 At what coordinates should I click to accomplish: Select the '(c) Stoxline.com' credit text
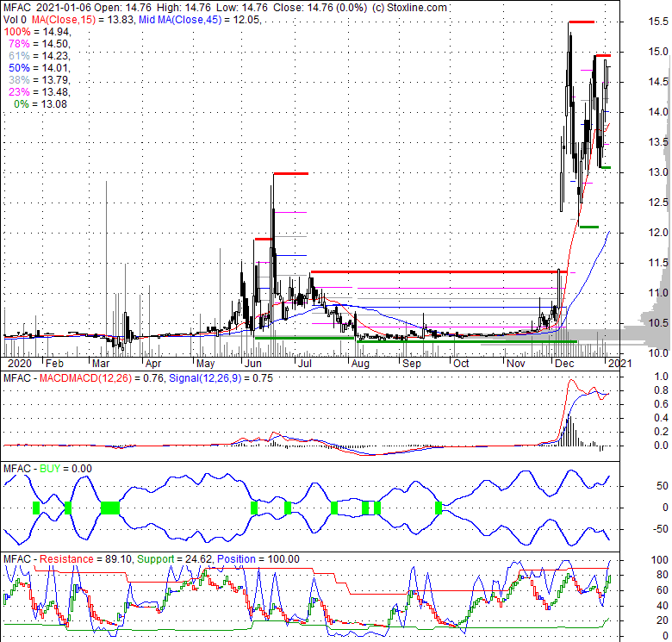point(409,8)
